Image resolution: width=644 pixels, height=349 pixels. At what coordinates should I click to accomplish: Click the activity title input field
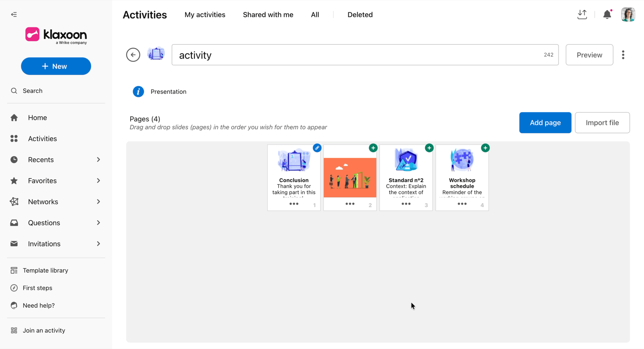(x=365, y=55)
